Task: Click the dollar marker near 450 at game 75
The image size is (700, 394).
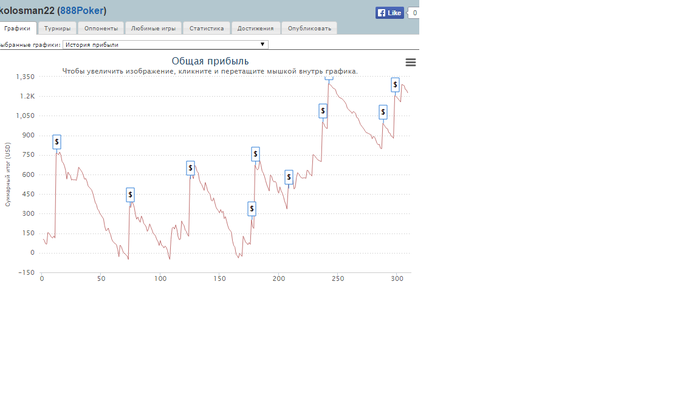Action: [x=130, y=195]
